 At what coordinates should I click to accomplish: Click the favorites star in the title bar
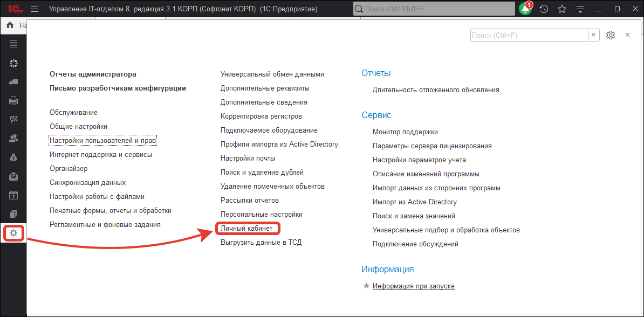coord(561,8)
